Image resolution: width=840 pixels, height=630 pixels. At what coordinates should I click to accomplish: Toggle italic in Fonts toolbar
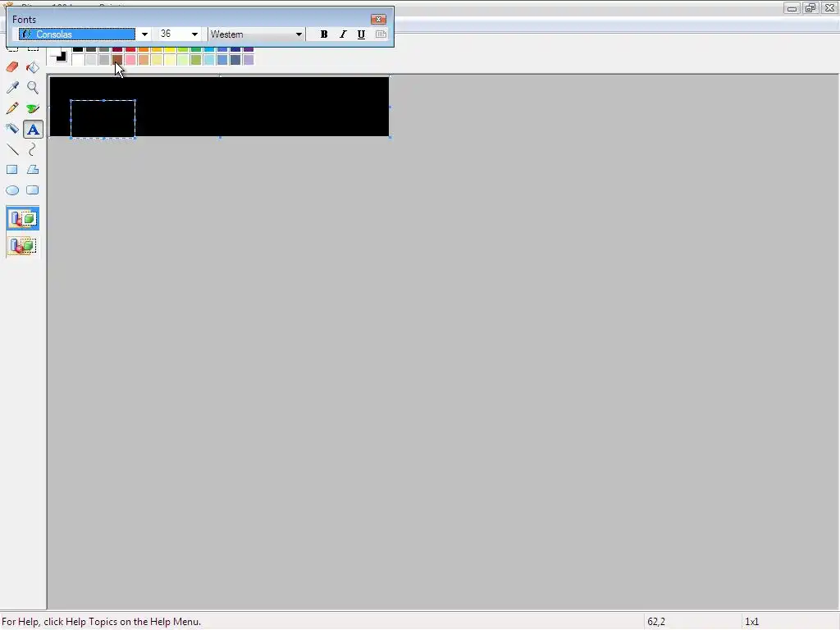tap(343, 34)
